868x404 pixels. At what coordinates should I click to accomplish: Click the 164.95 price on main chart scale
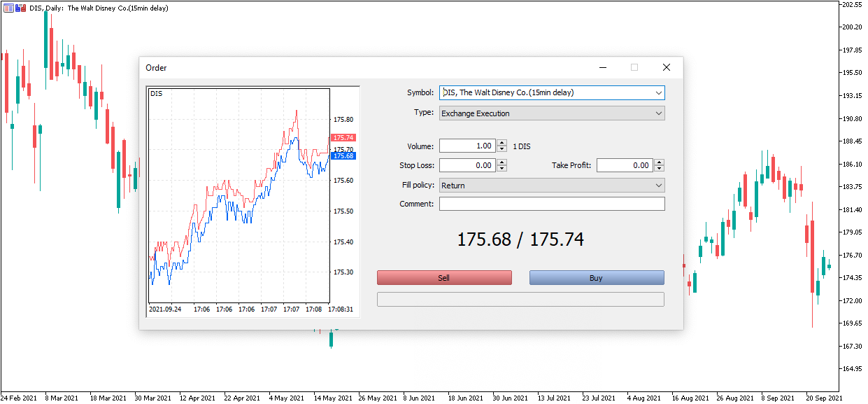[x=852, y=369]
